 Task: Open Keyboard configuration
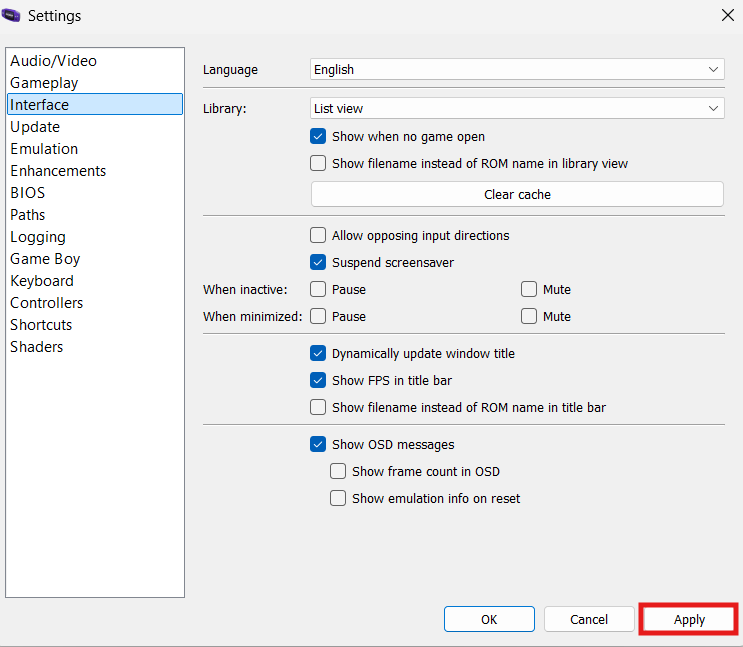click(95, 281)
